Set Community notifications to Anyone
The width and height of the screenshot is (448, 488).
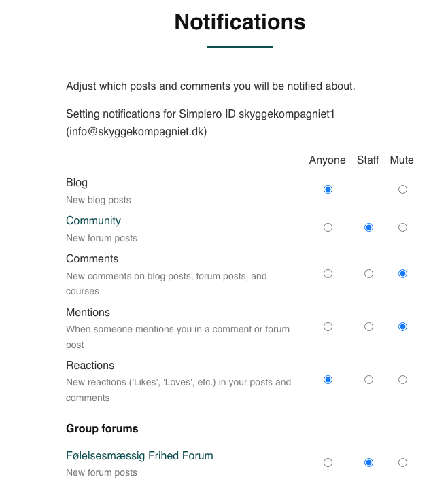[x=328, y=228]
